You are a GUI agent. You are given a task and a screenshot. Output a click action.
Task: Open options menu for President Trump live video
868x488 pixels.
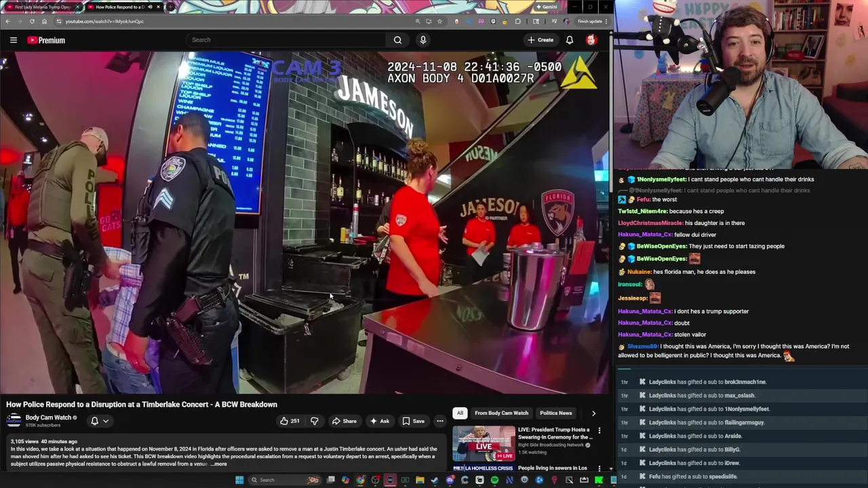point(599,430)
